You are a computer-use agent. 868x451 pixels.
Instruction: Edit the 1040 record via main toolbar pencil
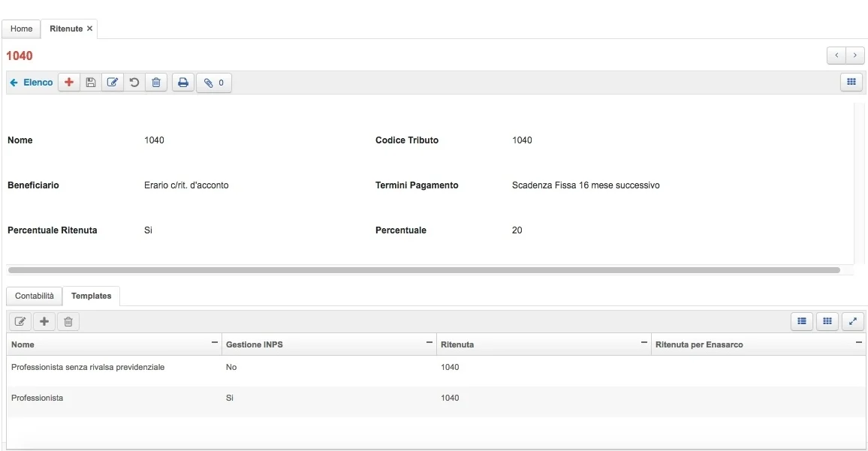point(113,83)
